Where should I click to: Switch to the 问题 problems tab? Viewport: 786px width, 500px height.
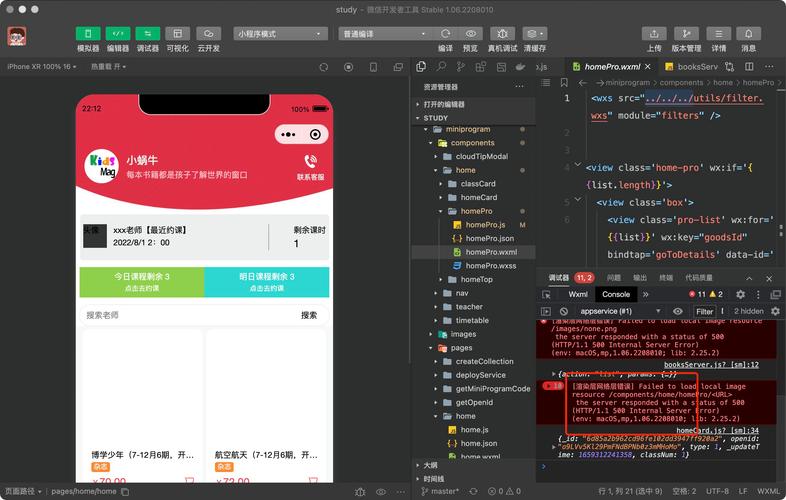click(614, 277)
